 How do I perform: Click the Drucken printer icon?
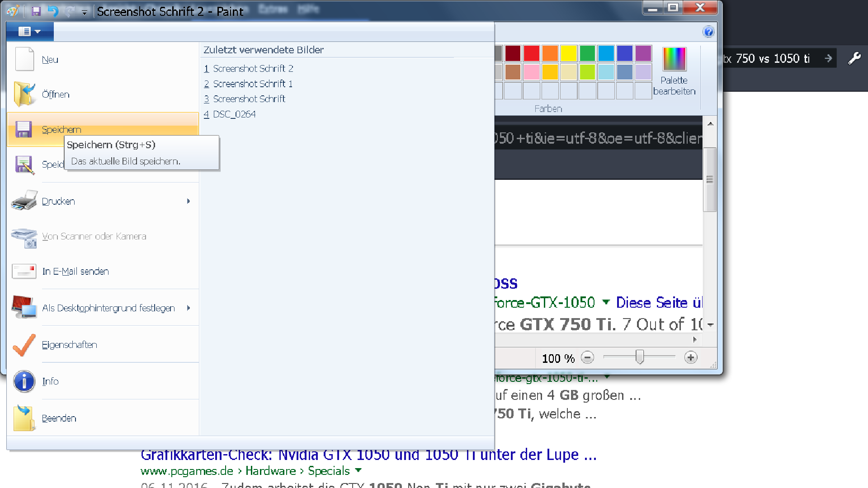(x=24, y=201)
